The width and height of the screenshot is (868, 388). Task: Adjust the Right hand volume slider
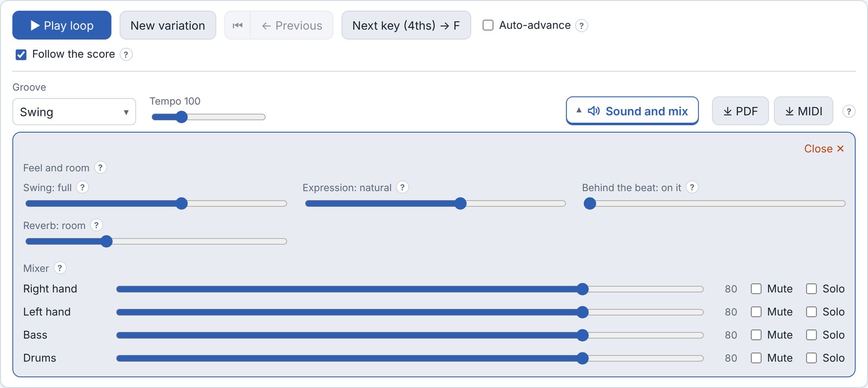tap(410, 289)
